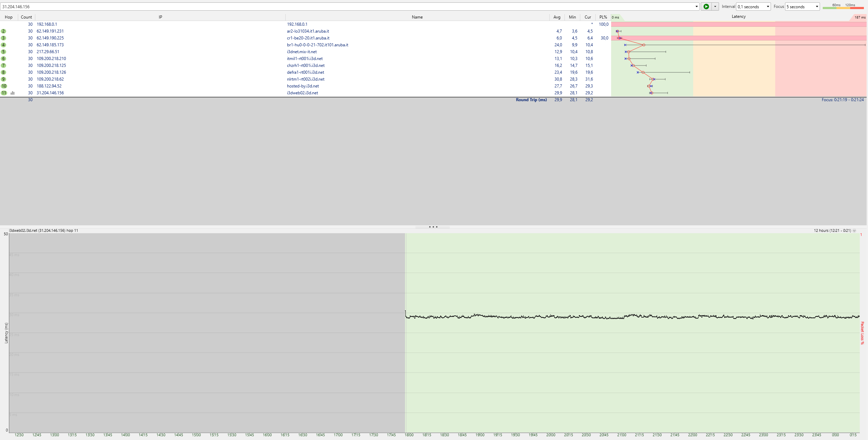Click the latency color scale legend
Screen dimensions: 868x440
[x=843, y=7]
